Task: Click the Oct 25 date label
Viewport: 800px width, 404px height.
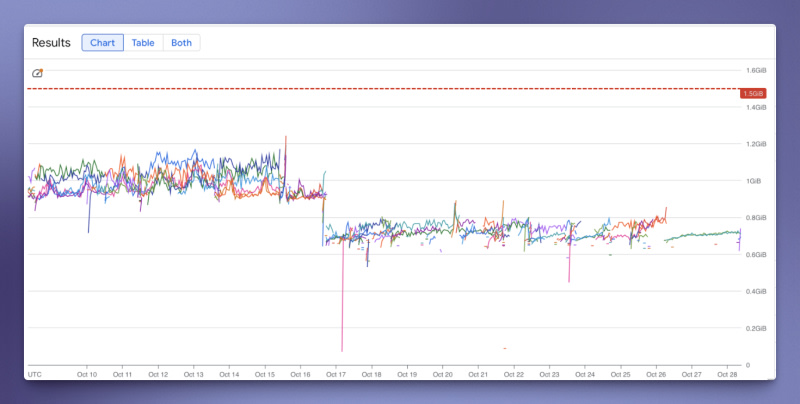Action: (x=620, y=375)
